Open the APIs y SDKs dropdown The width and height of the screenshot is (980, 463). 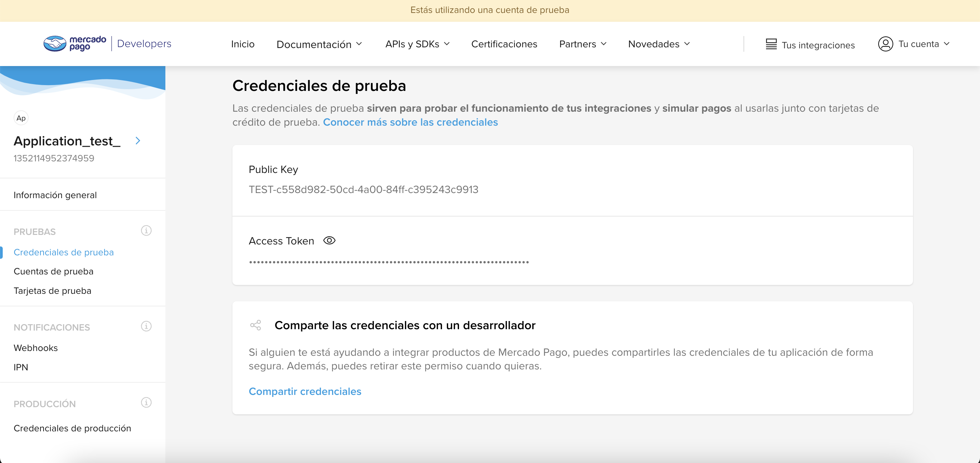click(x=417, y=44)
